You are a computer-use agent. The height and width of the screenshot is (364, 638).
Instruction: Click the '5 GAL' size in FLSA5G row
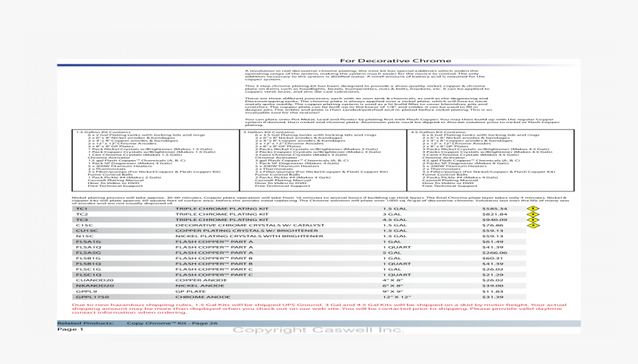click(x=392, y=253)
